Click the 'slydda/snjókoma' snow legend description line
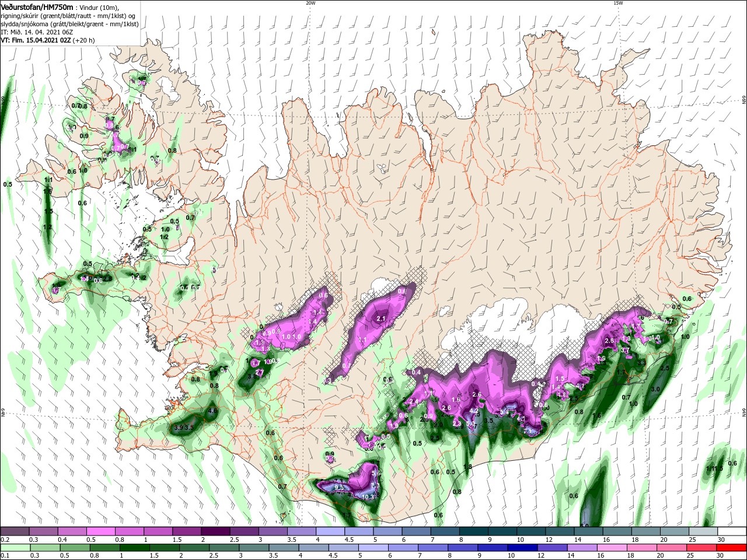 69,24
